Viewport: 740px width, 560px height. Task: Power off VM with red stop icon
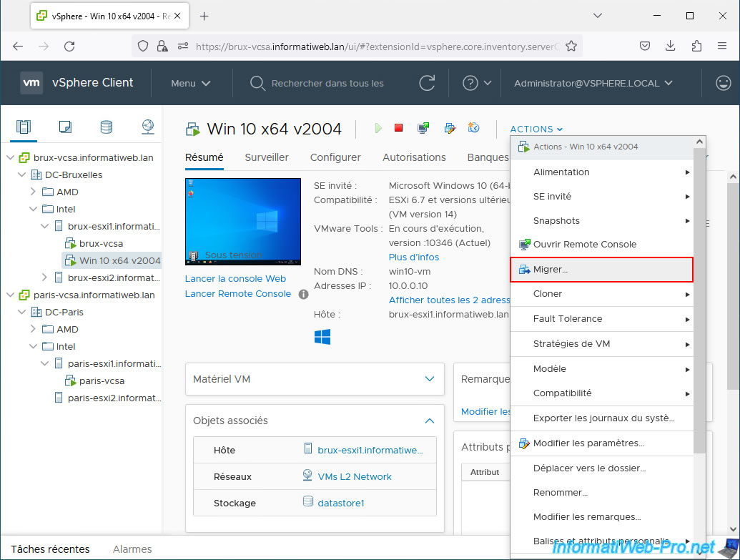point(399,127)
